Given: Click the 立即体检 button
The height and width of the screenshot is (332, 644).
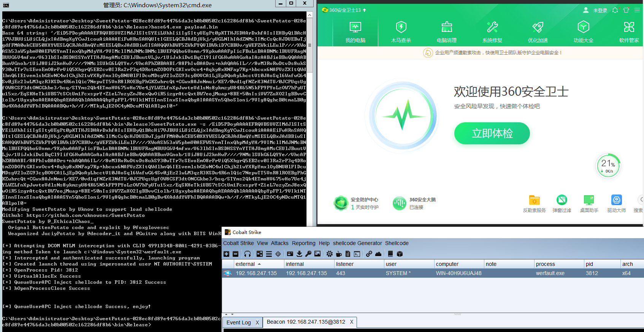Looking at the screenshot, I should click(x=492, y=133).
